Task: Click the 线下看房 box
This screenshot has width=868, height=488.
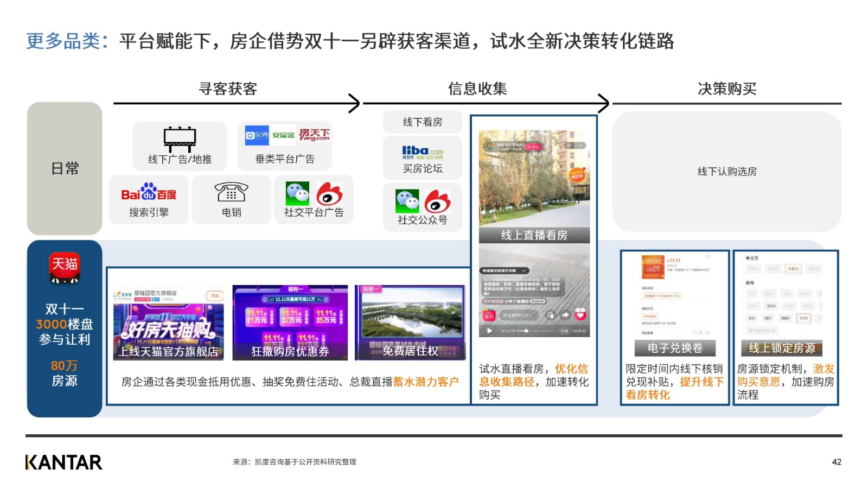Action: coord(423,122)
